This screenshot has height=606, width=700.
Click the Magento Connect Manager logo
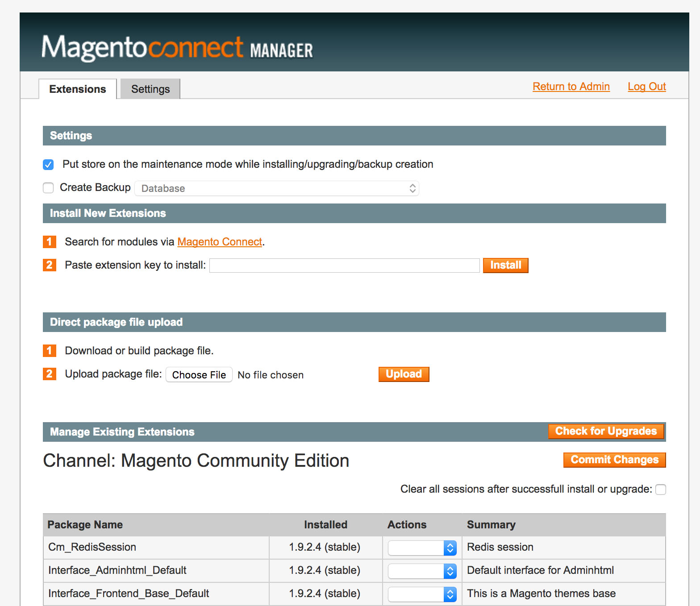(177, 48)
